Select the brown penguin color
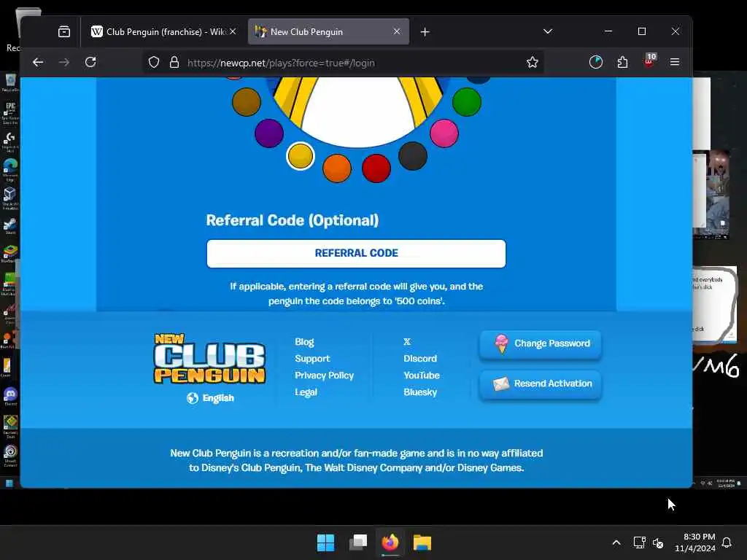Screen dimensions: 747x560 [x=247, y=102]
